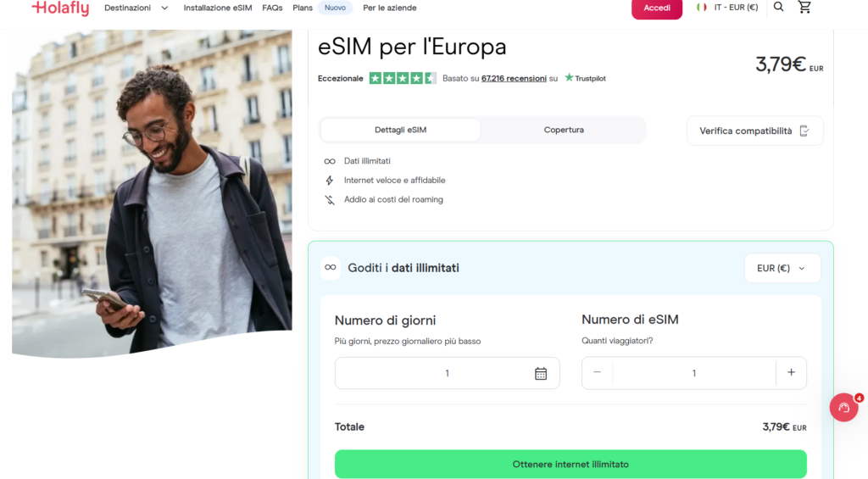Open the EUR (€) currency dropdown
868x479 pixels.
tap(782, 268)
